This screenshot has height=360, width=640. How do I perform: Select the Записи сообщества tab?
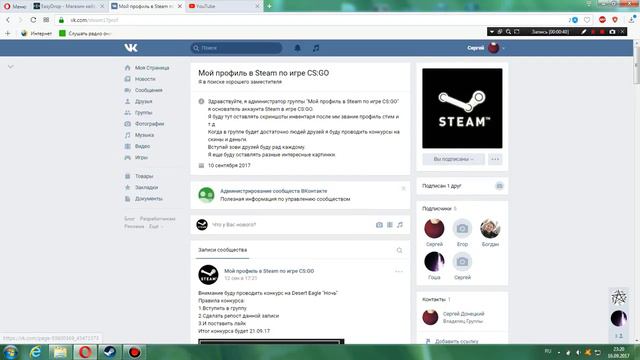[222, 250]
